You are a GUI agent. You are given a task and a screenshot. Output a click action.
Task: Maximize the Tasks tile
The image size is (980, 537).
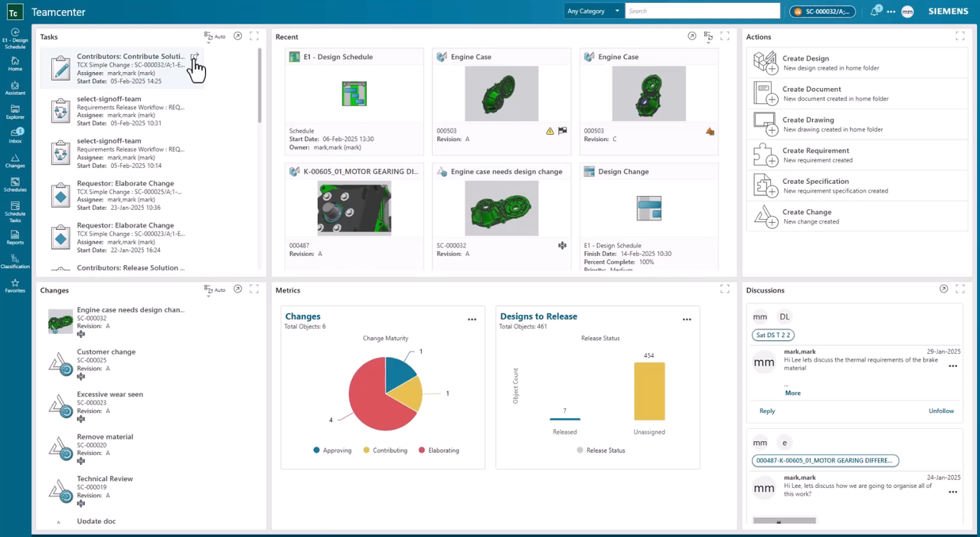click(x=254, y=36)
